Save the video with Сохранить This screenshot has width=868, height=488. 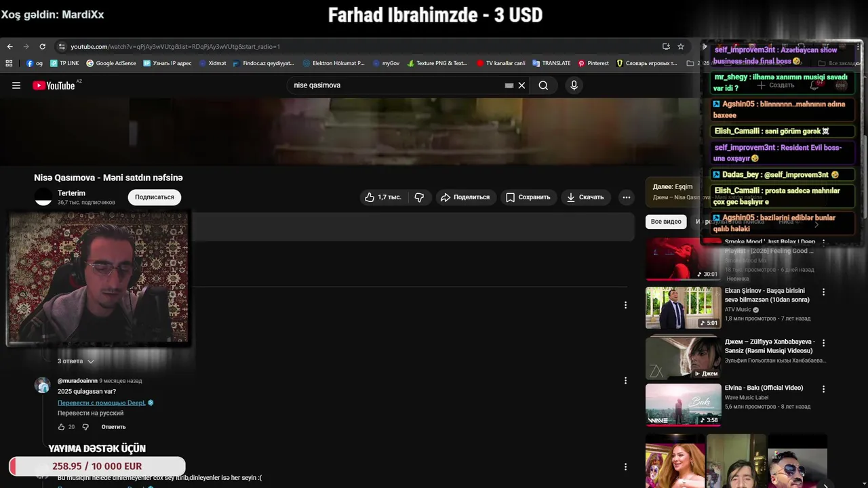tap(528, 197)
